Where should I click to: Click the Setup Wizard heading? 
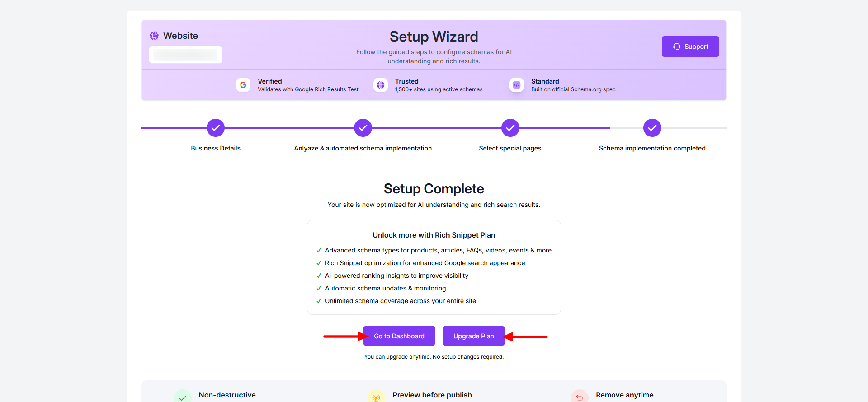coord(434,37)
